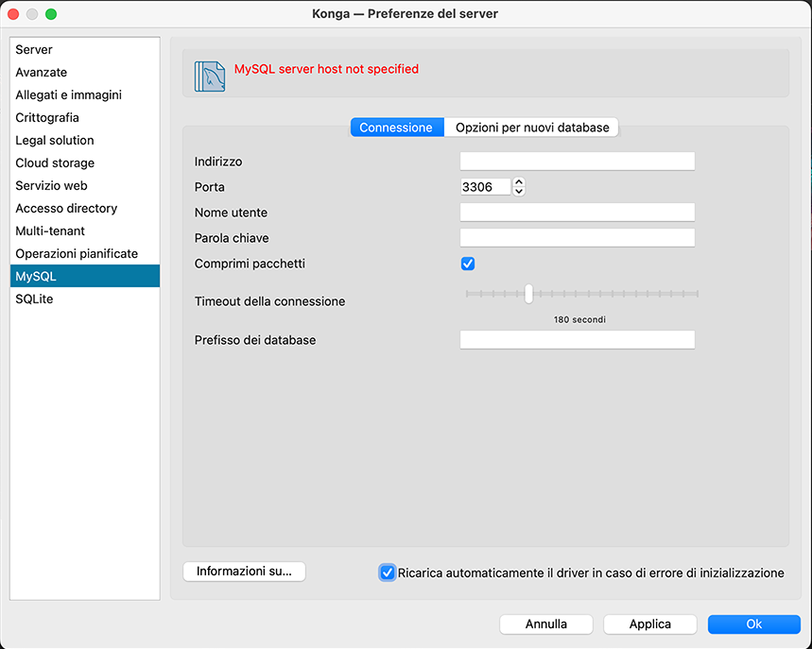The width and height of the screenshot is (812, 649).
Task: Switch to the Connessione tab
Action: pyautogui.click(x=396, y=127)
